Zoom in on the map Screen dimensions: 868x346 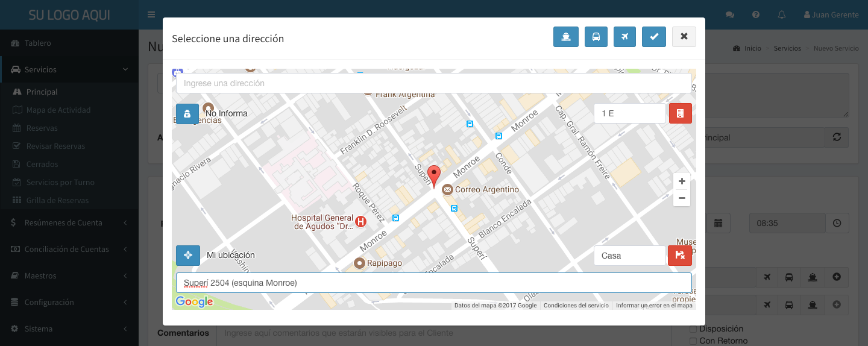coord(682,181)
